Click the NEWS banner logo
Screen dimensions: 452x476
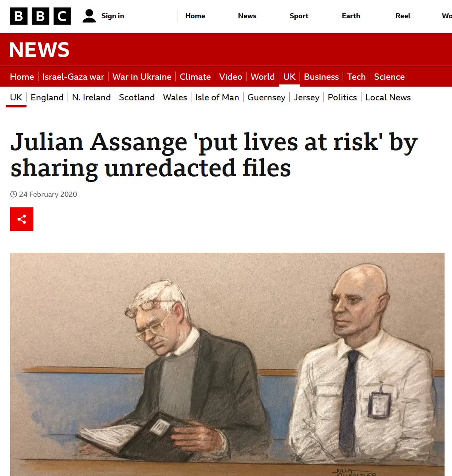[x=39, y=50]
